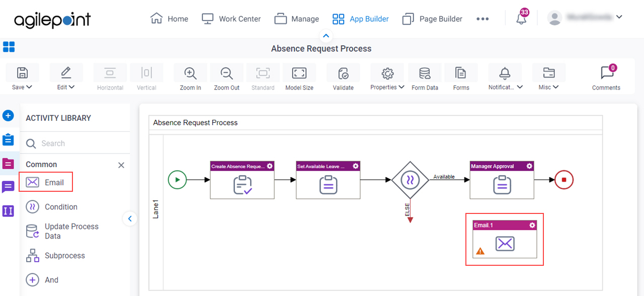Select the Set Available Leave activity box
The width and height of the screenshot is (644, 296).
[328, 180]
